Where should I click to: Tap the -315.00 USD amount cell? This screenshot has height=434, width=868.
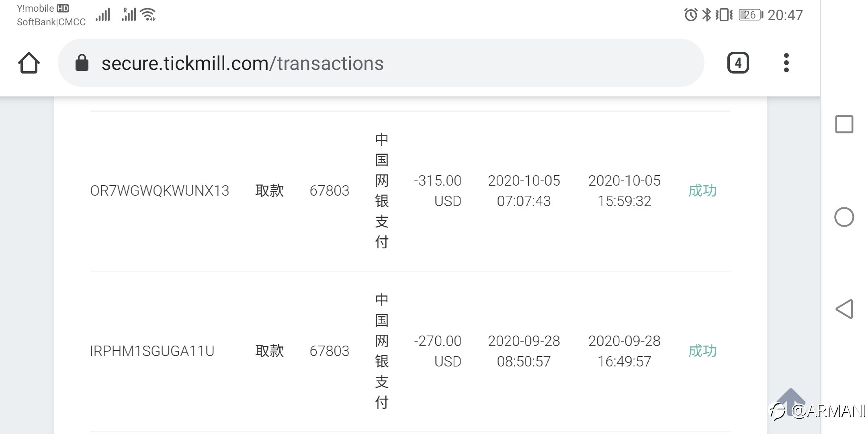pos(438,191)
